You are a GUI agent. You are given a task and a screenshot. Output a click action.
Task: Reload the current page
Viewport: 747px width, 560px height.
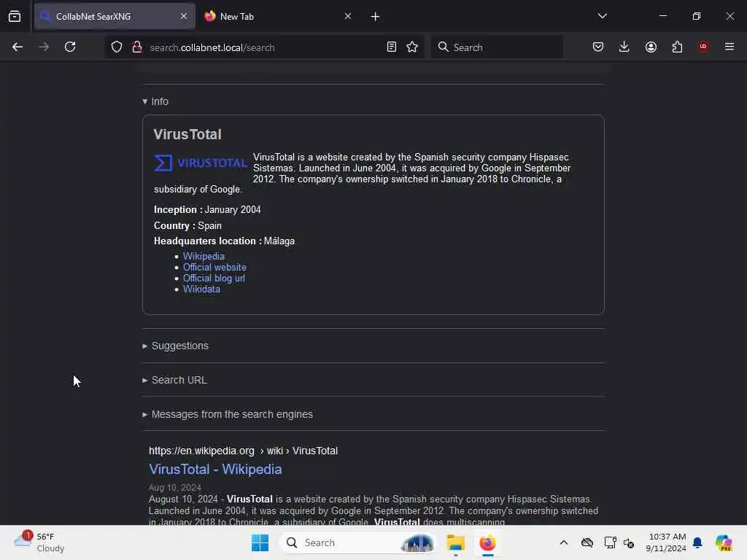(70, 47)
